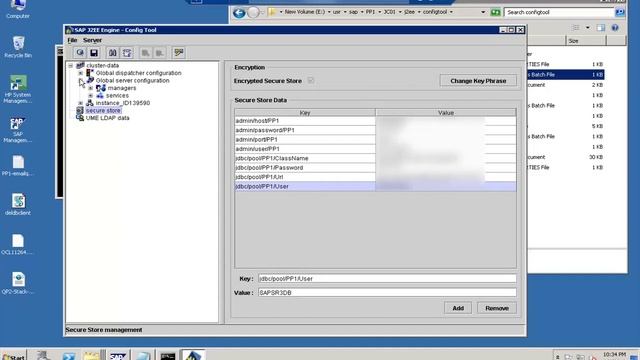This screenshot has width=640, height=360.
Task: Click the cluster-data node icon
Action: 80,65
